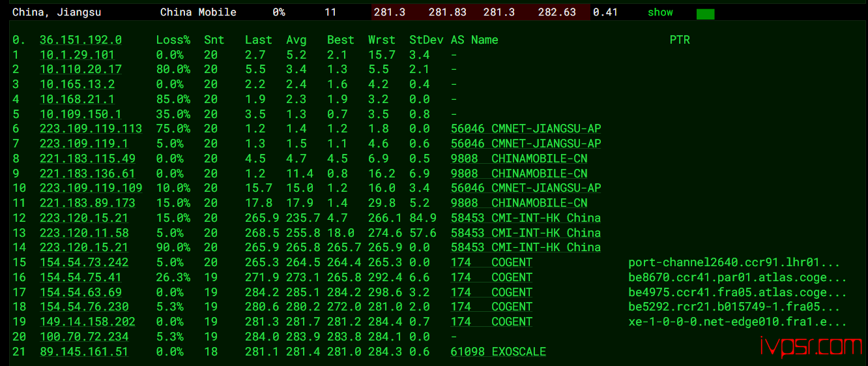Click hop 3 address 10.165.13.2
868x366 pixels.
pyautogui.click(x=77, y=84)
